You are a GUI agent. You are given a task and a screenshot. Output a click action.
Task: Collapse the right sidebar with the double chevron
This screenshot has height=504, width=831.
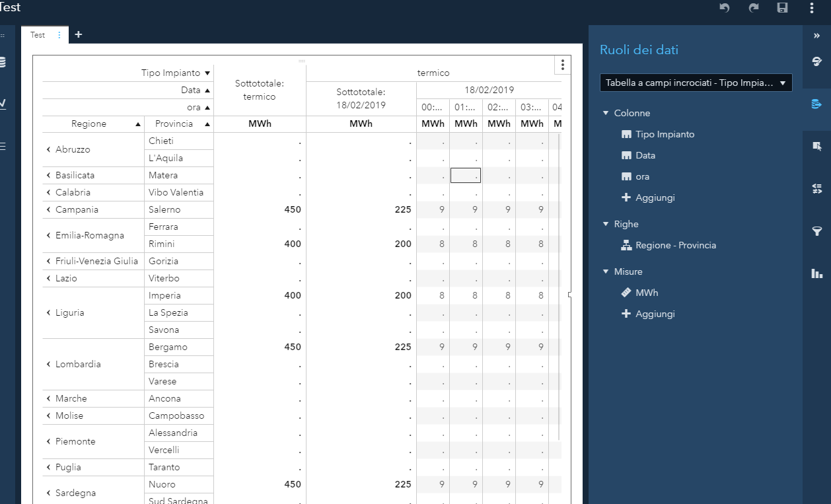pyautogui.click(x=817, y=36)
